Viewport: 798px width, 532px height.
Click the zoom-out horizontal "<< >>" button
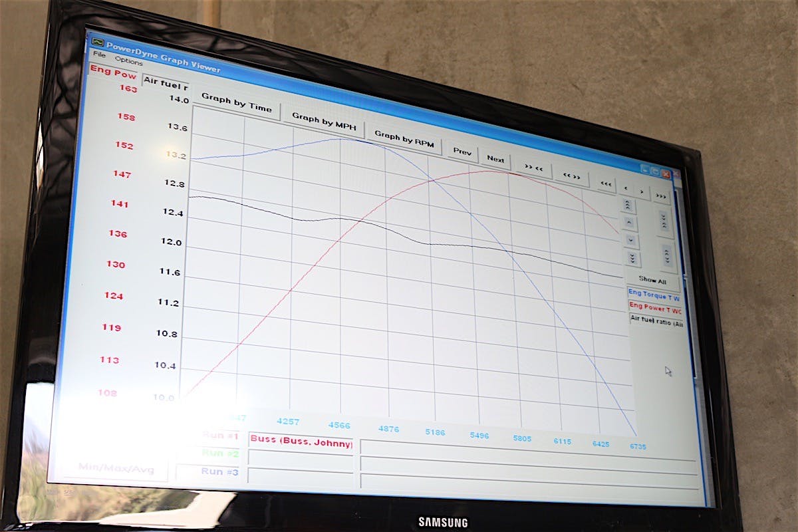click(x=571, y=177)
